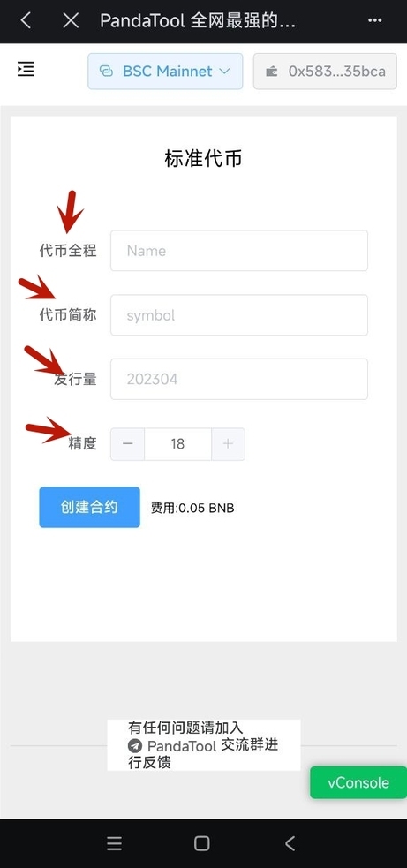407x868 pixels.
Task: Open wallet address 0x583...35bca button
Action: [325, 71]
